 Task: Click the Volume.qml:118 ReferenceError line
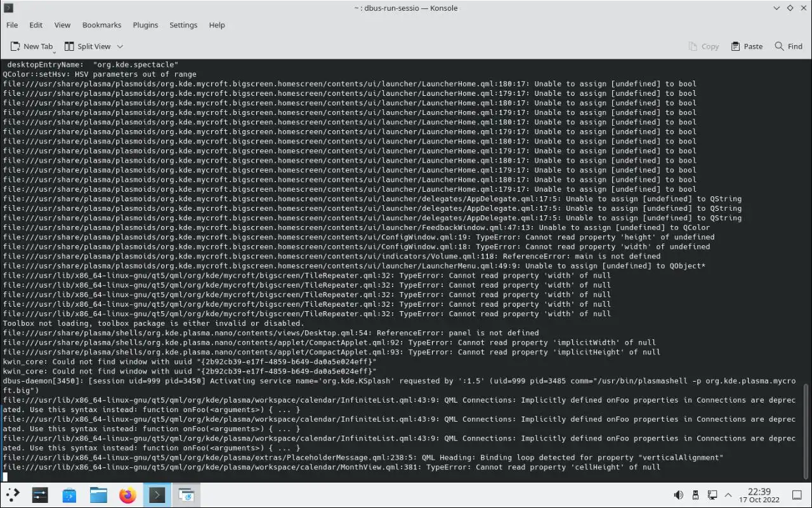pyautogui.click(x=332, y=256)
